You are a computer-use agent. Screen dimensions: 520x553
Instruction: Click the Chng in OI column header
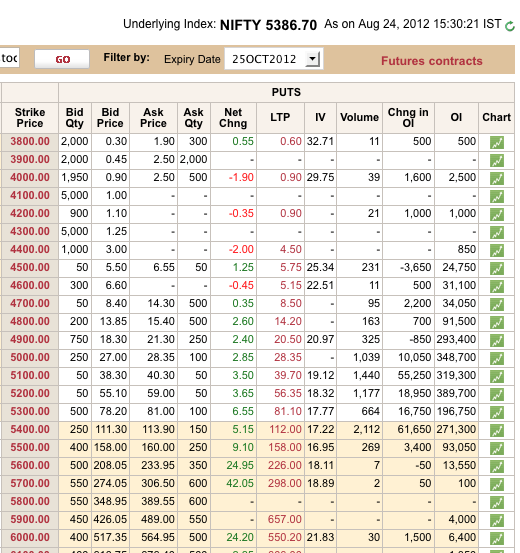(408, 118)
